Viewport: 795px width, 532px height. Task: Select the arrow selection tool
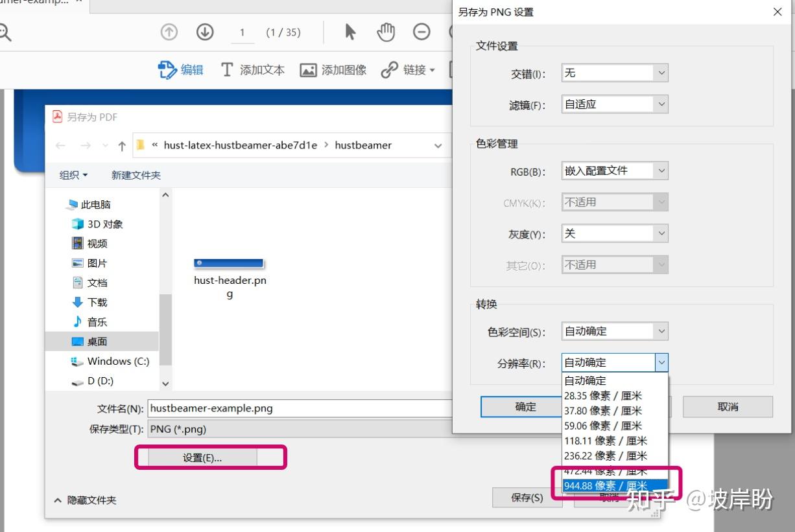pyautogui.click(x=349, y=31)
